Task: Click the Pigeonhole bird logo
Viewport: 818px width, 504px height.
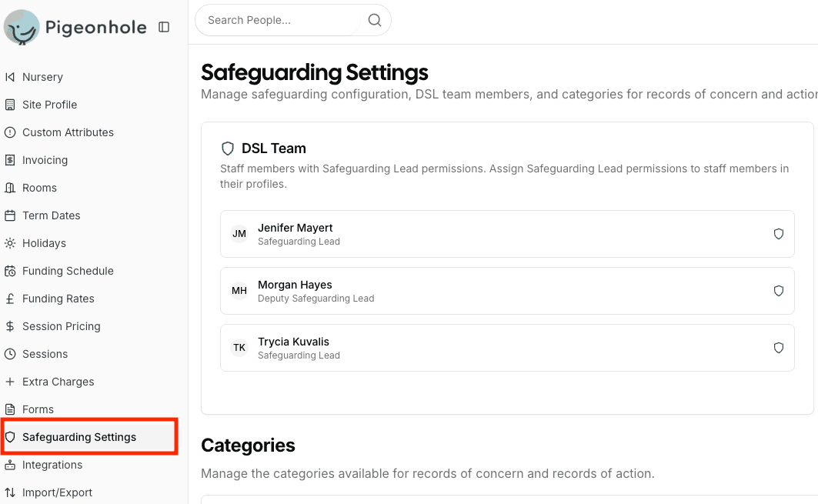Action: click(22, 28)
